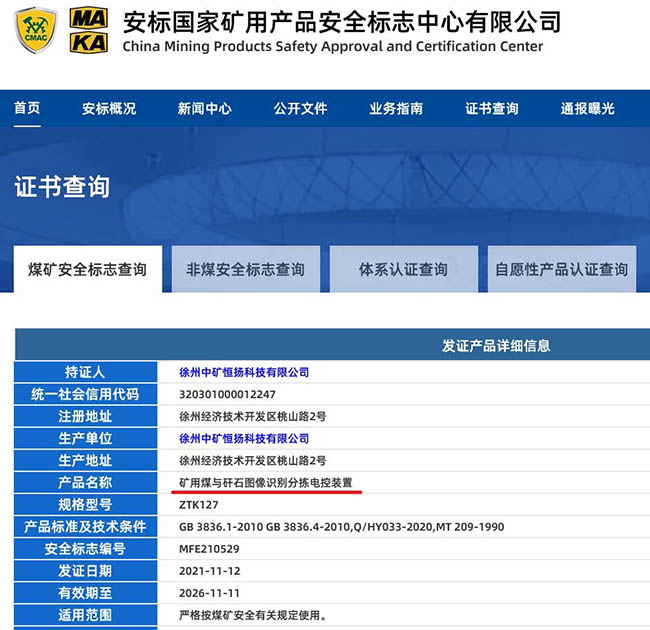
Task: Select 公开文件 in the top navigation
Action: tap(301, 109)
